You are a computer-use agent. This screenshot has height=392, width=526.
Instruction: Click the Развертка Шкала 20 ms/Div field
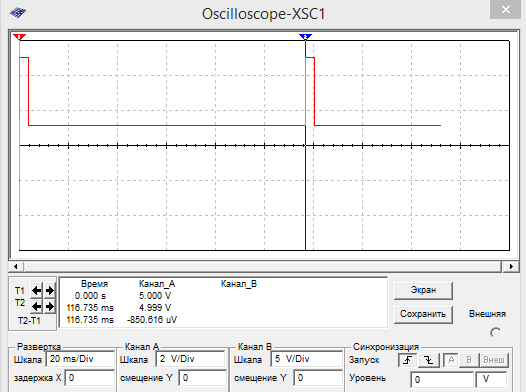80,359
